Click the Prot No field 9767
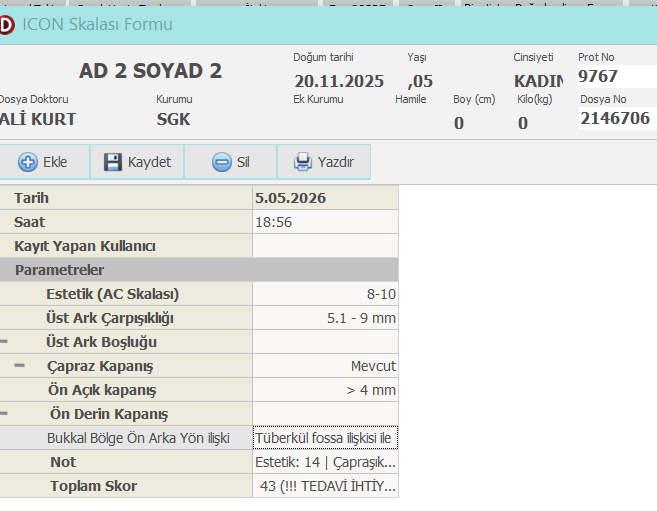This screenshot has width=657, height=511. (x=617, y=76)
